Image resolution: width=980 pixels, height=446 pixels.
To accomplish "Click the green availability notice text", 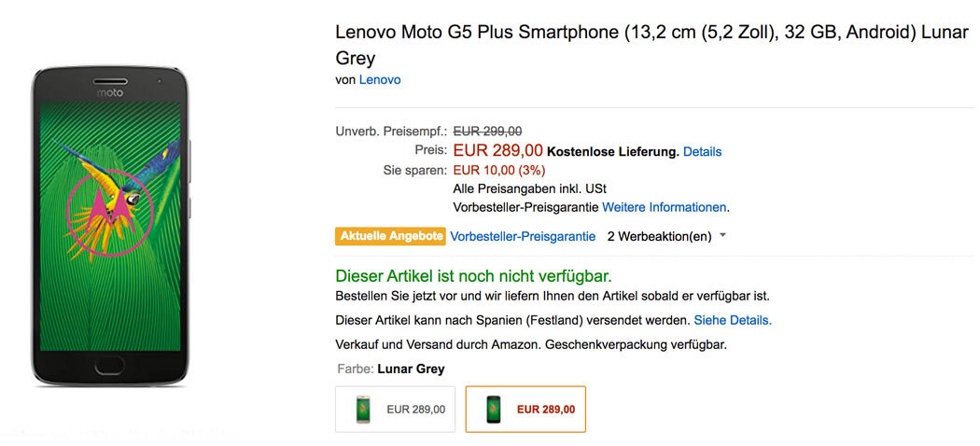I will pos(473,276).
